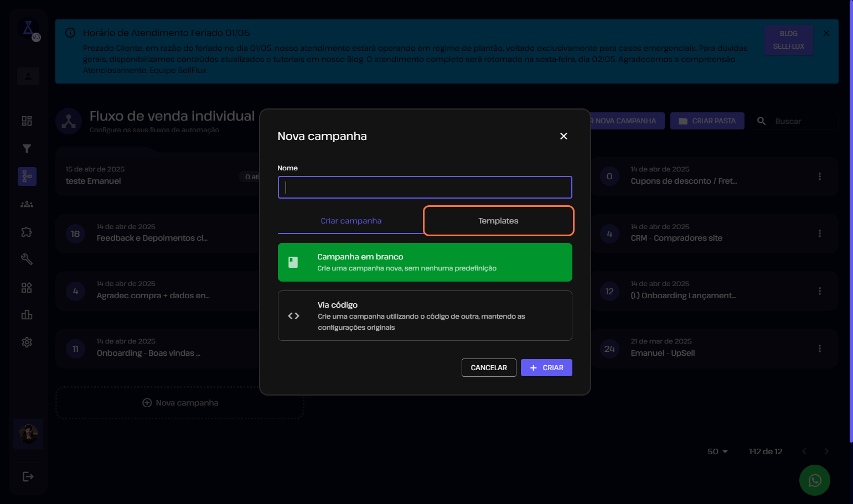Click the CRIAR button in dialog
This screenshot has width=853, height=504.
[x=546, y=368]
